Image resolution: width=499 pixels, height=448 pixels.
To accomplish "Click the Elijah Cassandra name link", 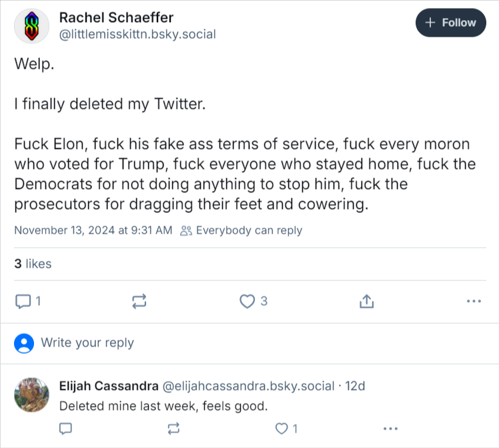I will tap(108, 386).
